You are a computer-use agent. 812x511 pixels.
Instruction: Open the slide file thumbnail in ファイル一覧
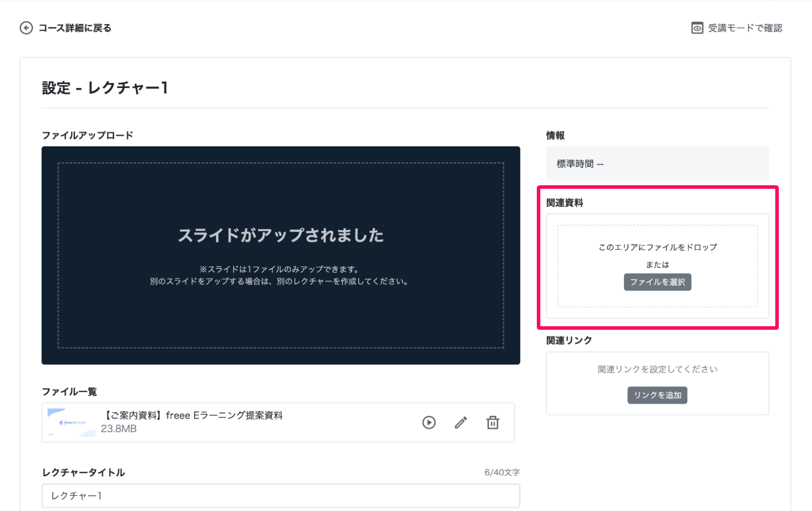(x=71, y=422)
